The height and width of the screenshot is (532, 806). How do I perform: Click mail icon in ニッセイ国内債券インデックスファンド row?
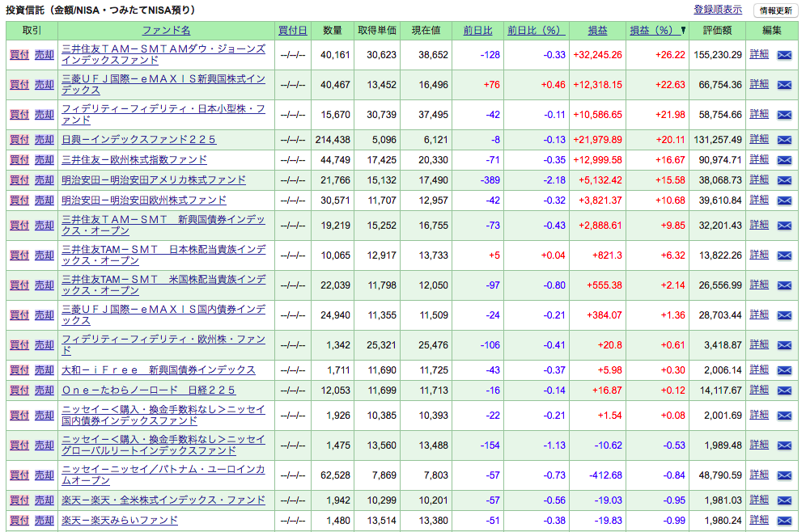click(784, 416)
